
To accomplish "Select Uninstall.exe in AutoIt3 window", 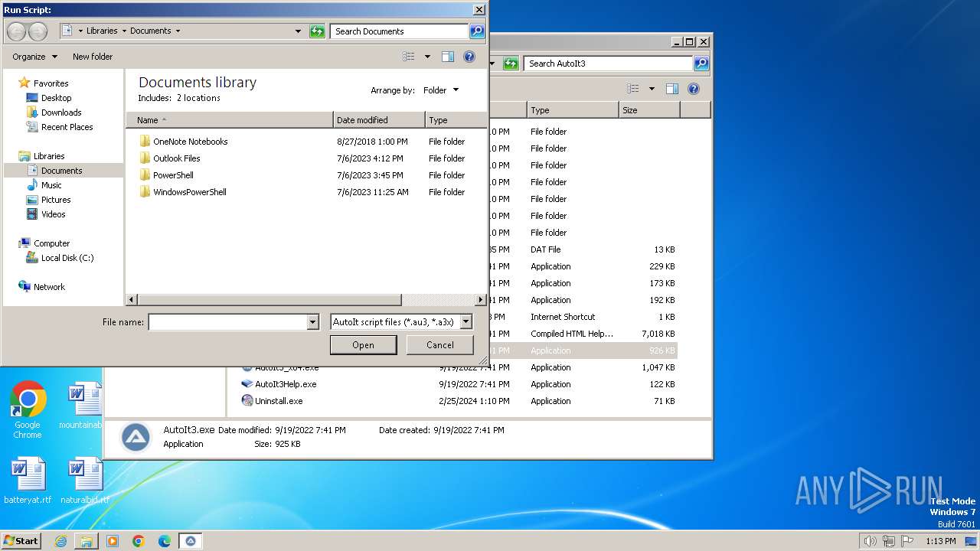I will click(x=278, y=401).
